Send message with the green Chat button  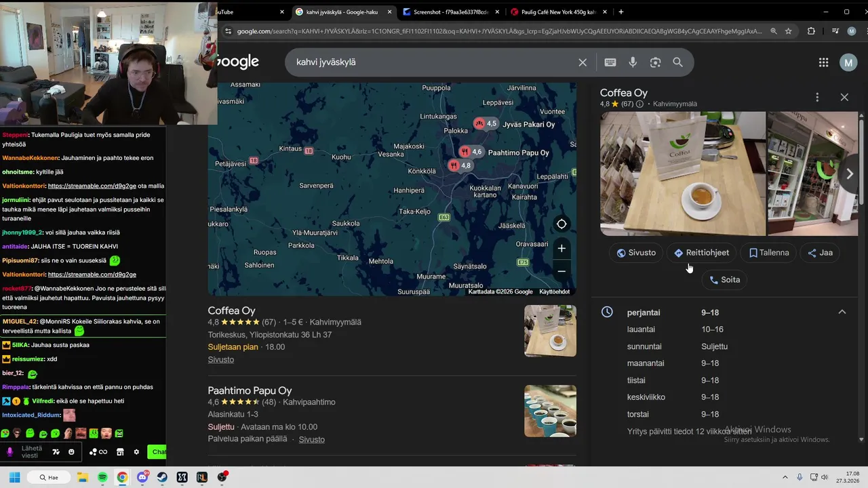[x=157, y=452]
